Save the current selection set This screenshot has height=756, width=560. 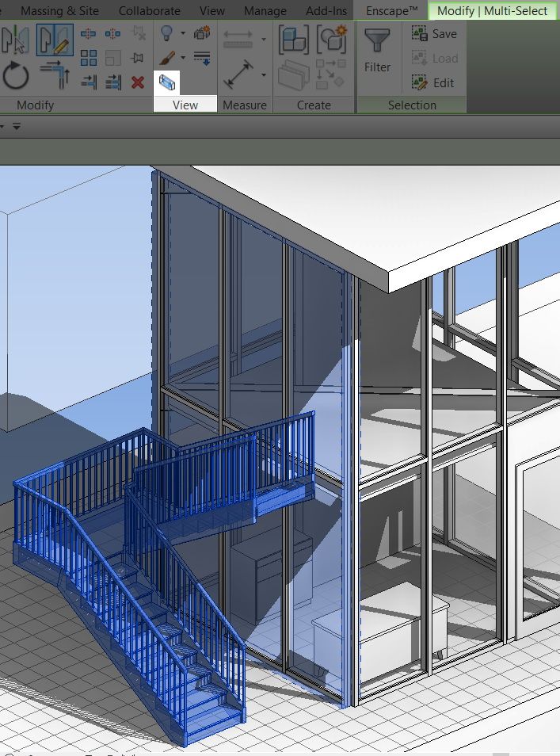(434, 34)
